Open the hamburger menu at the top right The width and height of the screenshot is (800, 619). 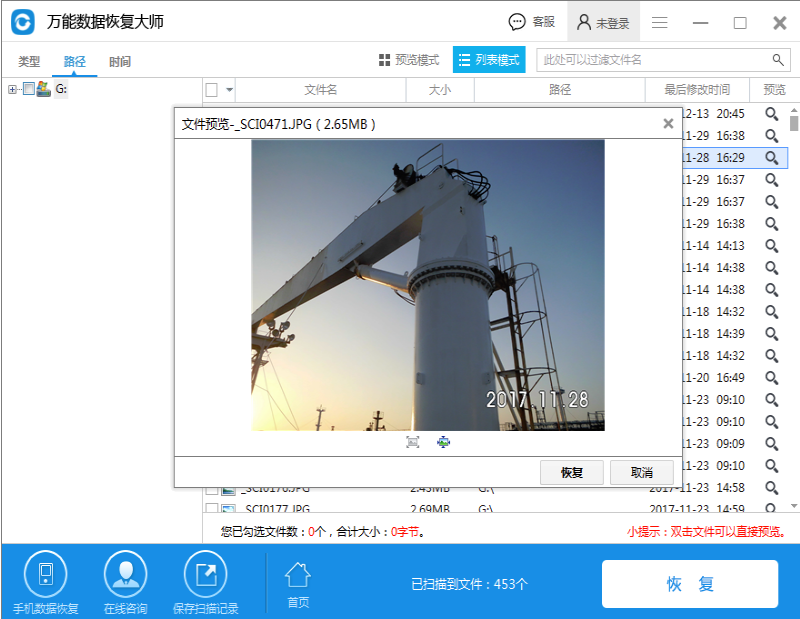pyautogui.click(x=659, y=21)
